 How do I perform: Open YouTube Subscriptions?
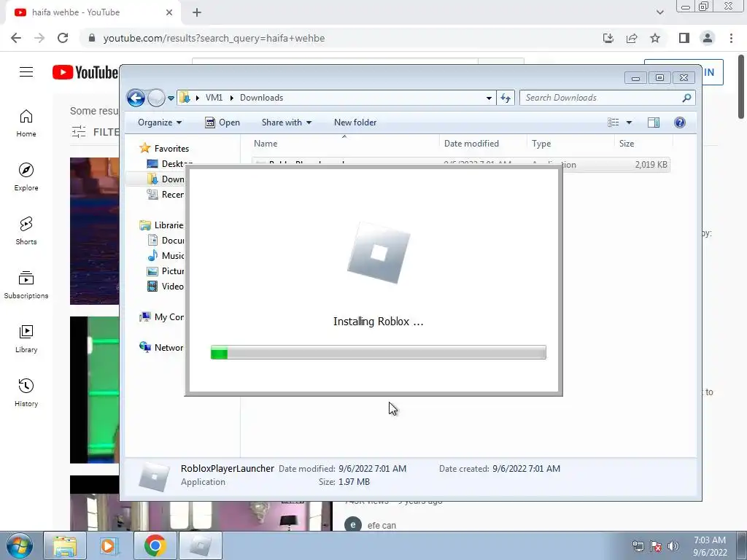[x=26, y=285]
